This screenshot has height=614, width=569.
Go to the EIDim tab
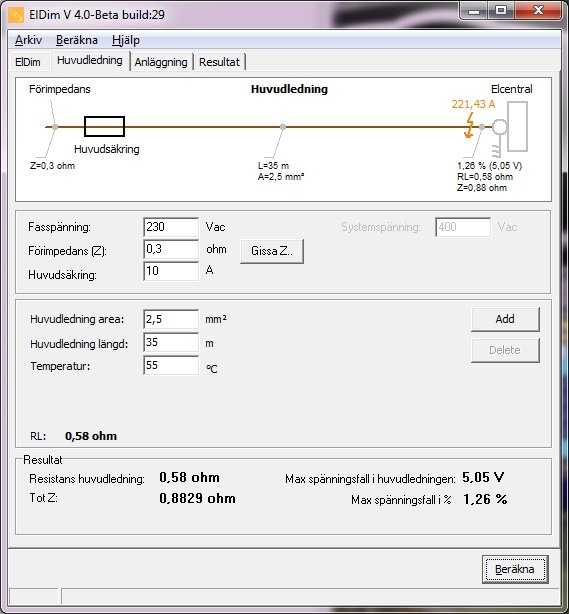click(x=28, y=62)
